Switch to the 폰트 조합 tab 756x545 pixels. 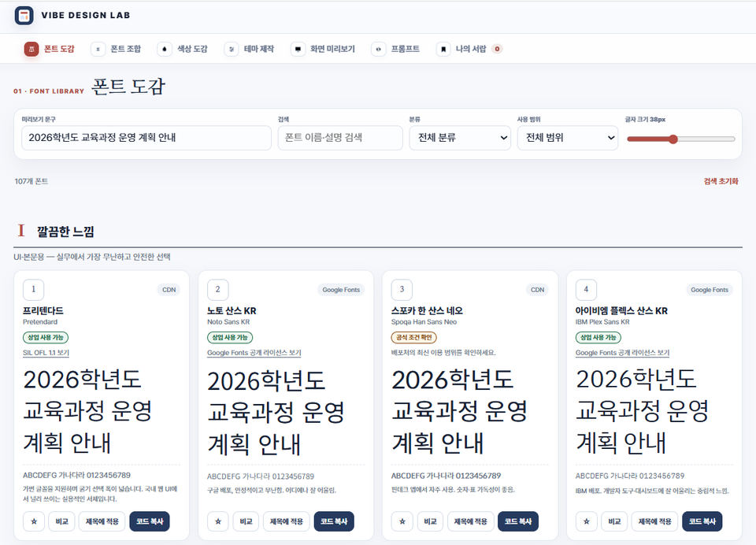tap(117, 49)
